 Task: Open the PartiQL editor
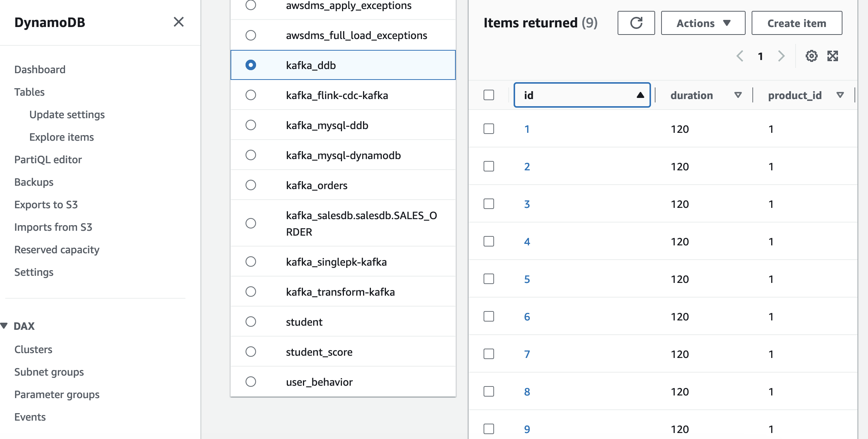[x=48, y=159]
